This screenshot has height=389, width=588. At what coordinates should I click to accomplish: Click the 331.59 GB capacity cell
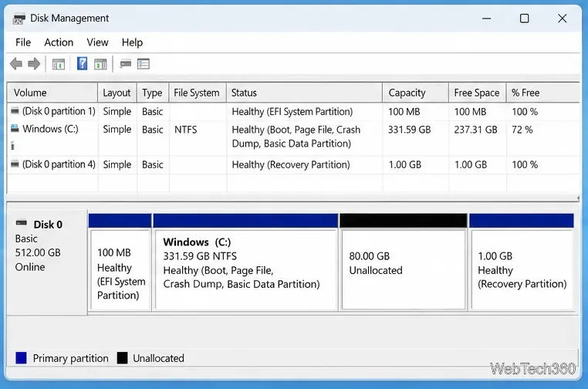(x=409, y=130)
